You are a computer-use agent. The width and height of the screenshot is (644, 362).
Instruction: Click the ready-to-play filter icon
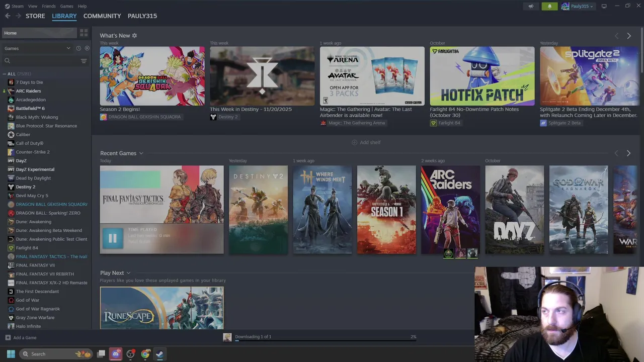click(x=87, y=48)
